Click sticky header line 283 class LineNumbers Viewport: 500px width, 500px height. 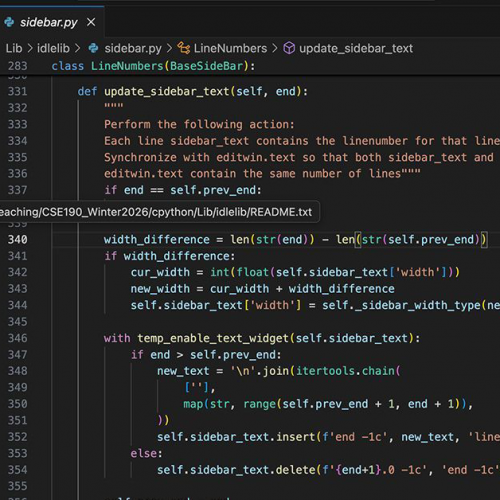coord(250,66)
